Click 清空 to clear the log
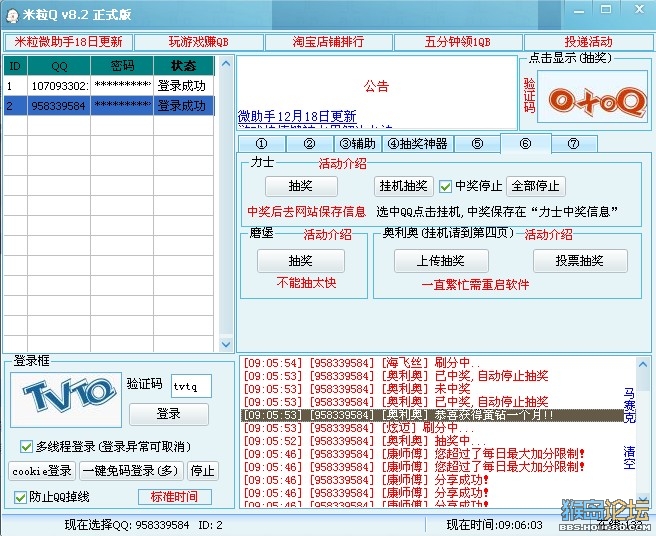 [629, 458]
